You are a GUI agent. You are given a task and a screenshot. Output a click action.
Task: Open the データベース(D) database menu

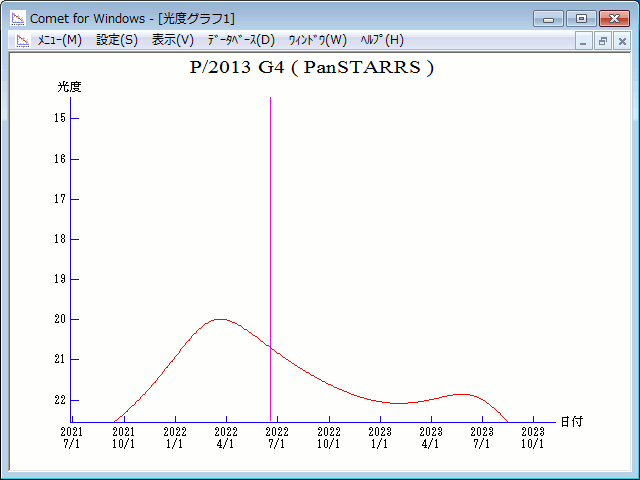[x=240, y=40]
